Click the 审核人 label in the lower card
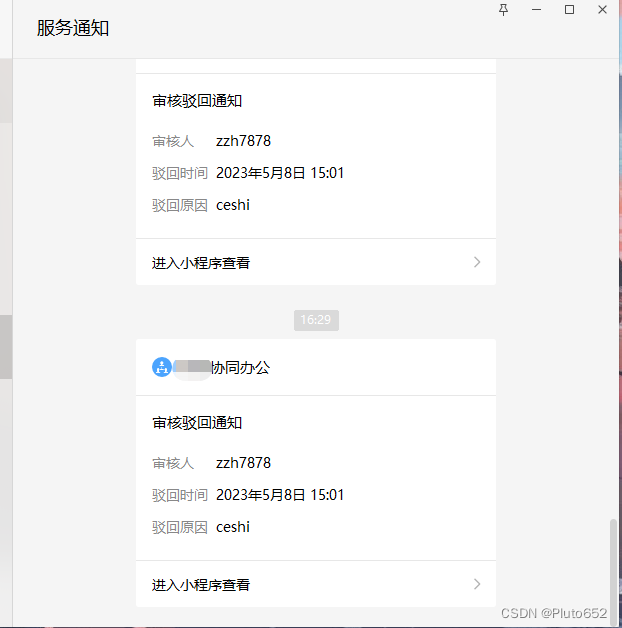This screenshot has width=622, height=628. coord(173,463)
